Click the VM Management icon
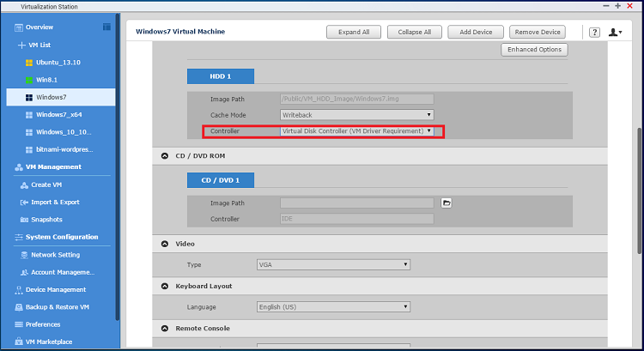The width and height of the screenshot is (644, 351). click(19, 167)
